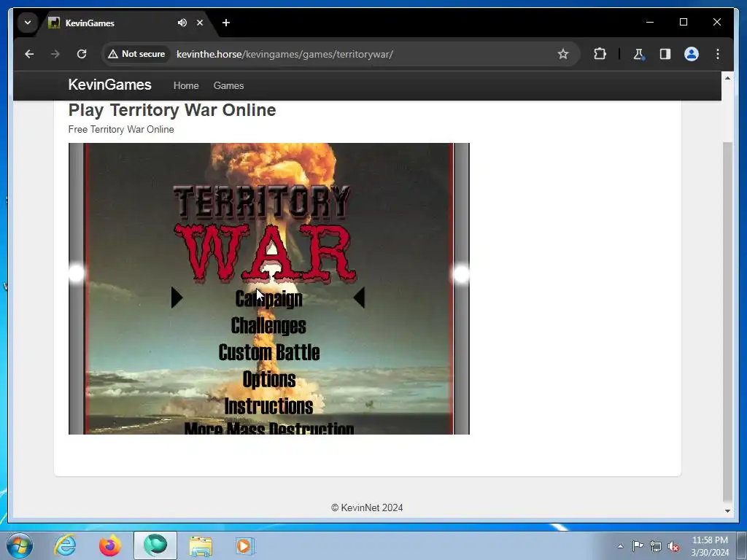Click the KevinGames site logo
Screen dimensions: 747x560
(x=109, y=85)
